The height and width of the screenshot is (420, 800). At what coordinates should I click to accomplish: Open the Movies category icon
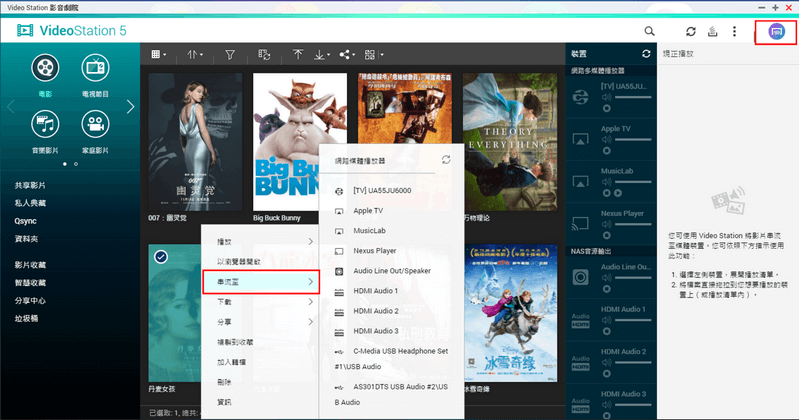[x=45, y=68]
